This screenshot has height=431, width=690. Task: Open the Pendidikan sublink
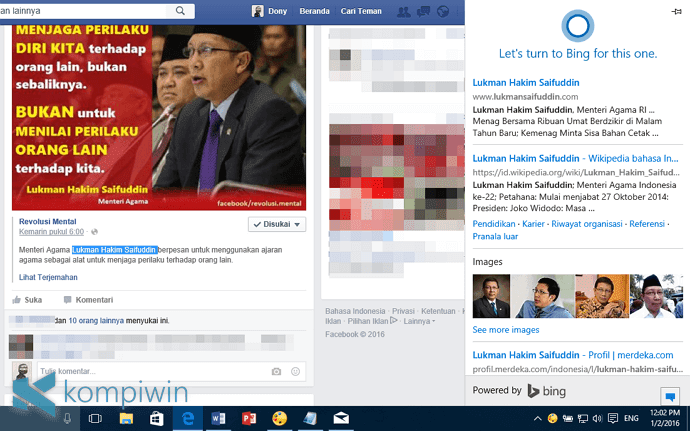pos(494,224)
